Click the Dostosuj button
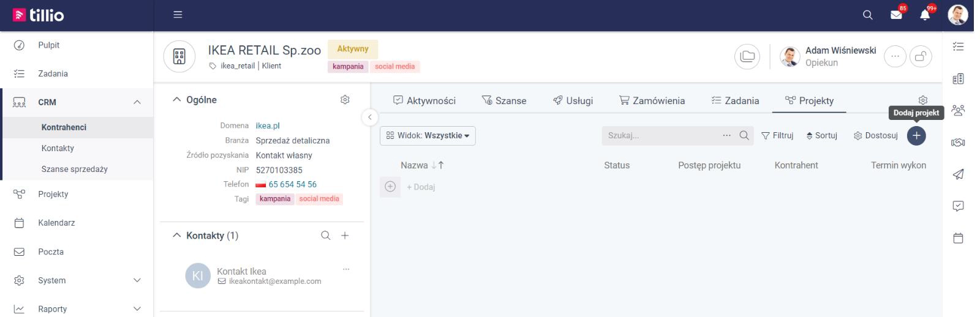Screen dimensions: 980x317 (x=876, y=135)
